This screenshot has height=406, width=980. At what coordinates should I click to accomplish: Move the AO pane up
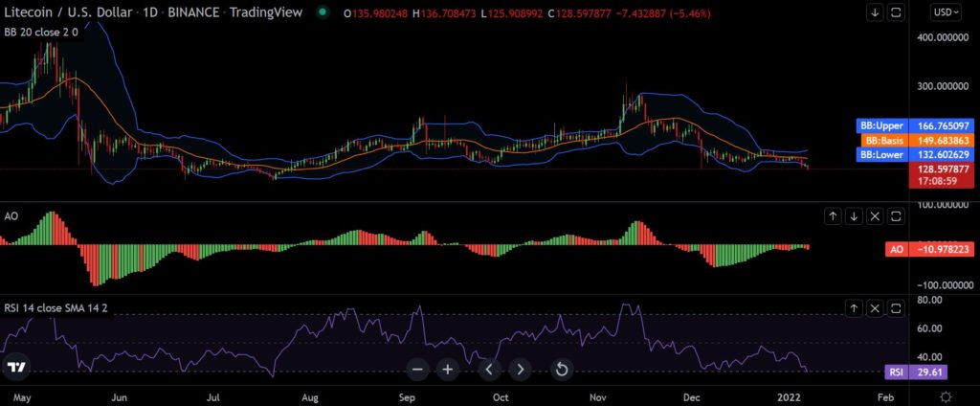(833, 216)
